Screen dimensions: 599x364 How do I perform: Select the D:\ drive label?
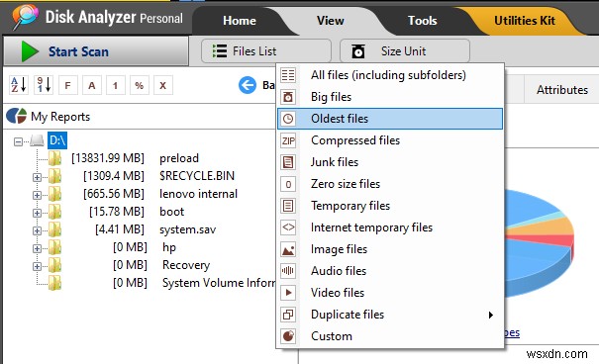coord(57,140)
